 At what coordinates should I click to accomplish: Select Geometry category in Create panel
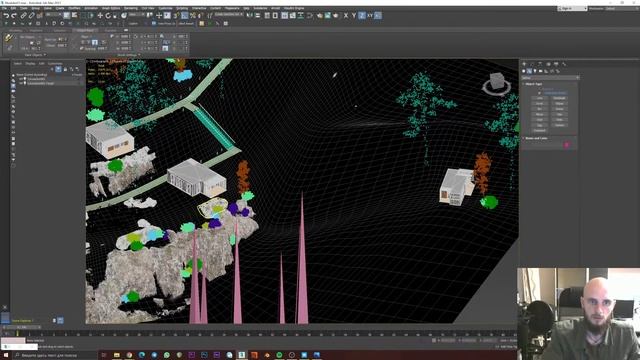click(x=524, y=71)
